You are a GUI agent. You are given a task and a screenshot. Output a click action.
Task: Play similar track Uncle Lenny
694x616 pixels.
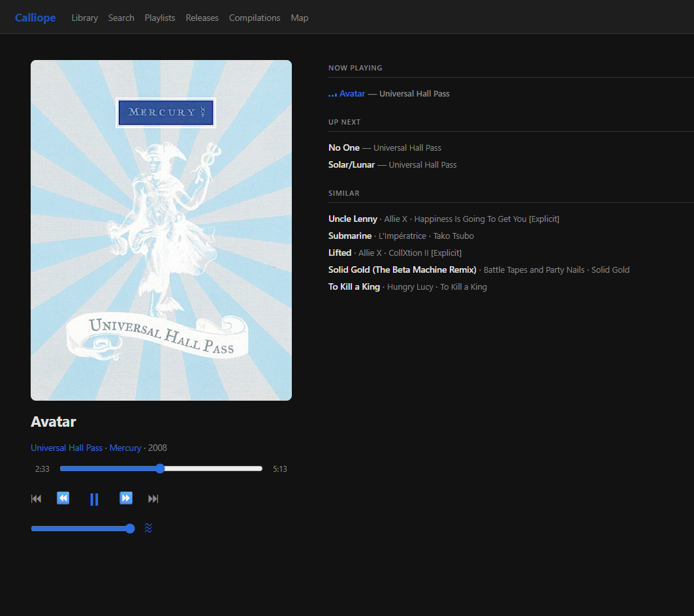[x=353, y=219]
